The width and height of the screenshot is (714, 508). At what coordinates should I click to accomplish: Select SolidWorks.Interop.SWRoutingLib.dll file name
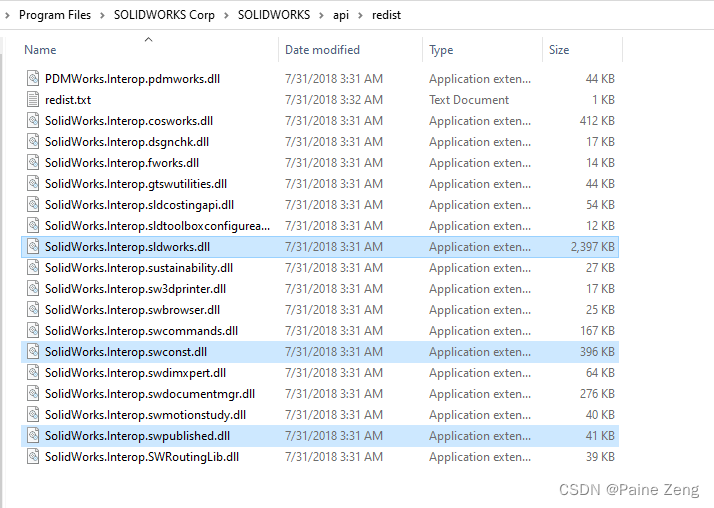(142, 456)
